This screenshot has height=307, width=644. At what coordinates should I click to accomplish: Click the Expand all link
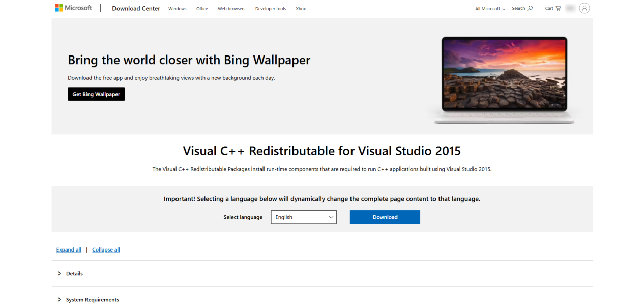pyautogui.click(x=69, y=250)
